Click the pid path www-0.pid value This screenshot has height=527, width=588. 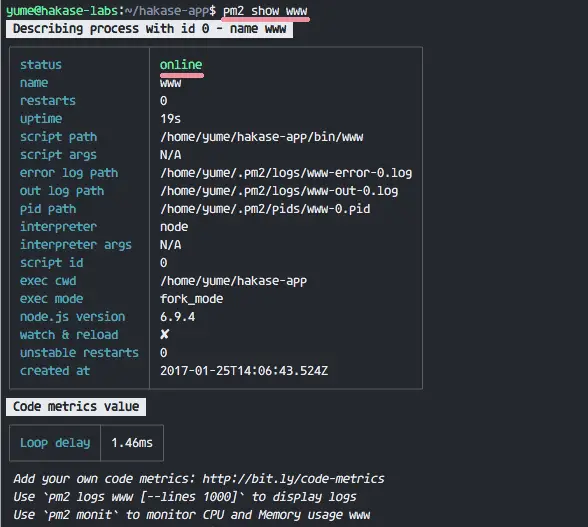[x=265, y=209]
